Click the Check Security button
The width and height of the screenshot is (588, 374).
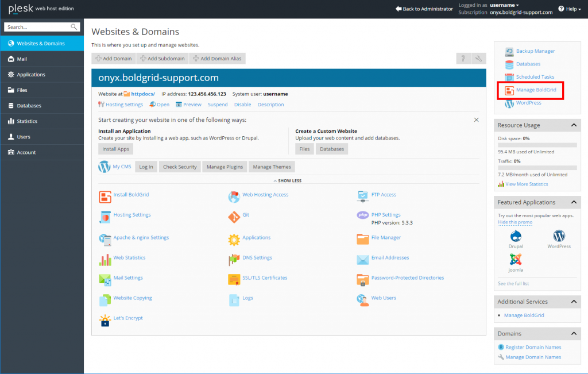pos(180,167)
